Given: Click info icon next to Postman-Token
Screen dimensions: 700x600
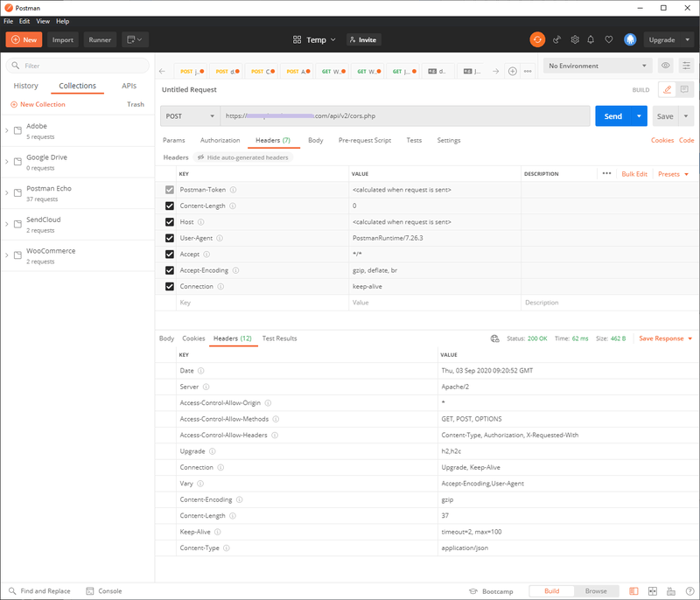Looking at the screenshot, I should pos(233,190).
